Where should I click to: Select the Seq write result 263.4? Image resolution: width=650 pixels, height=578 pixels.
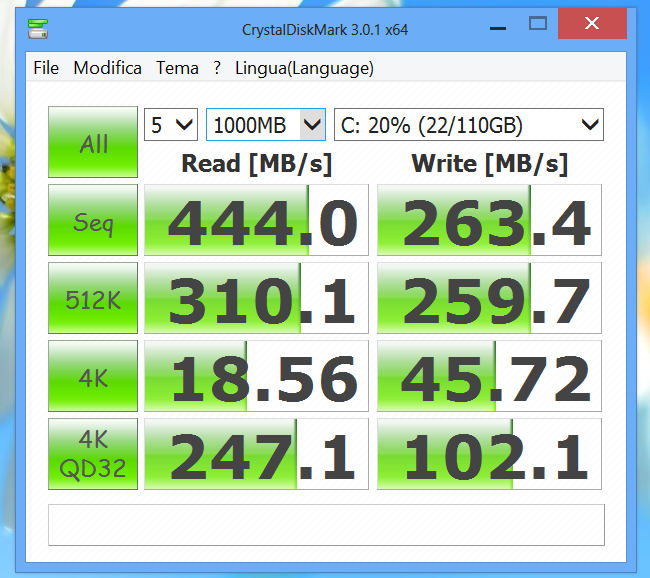[x=489, y=220]
